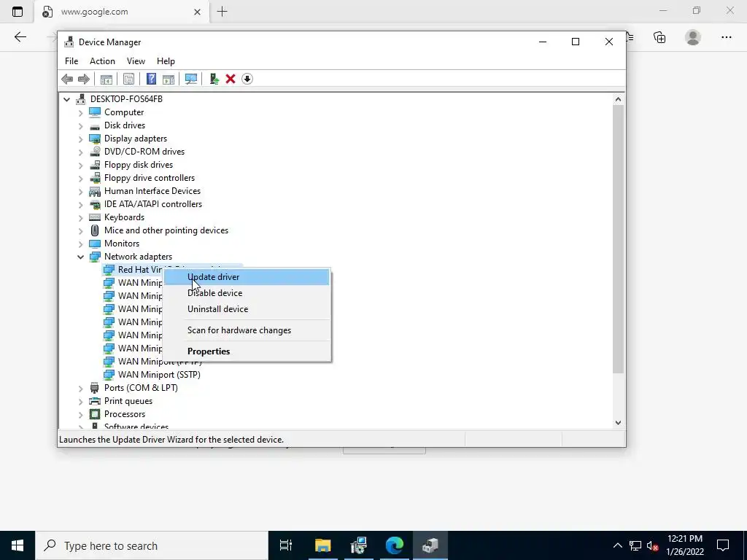Click the red X Uninstall device icon
747x560 pixels.
pos(231,79)
